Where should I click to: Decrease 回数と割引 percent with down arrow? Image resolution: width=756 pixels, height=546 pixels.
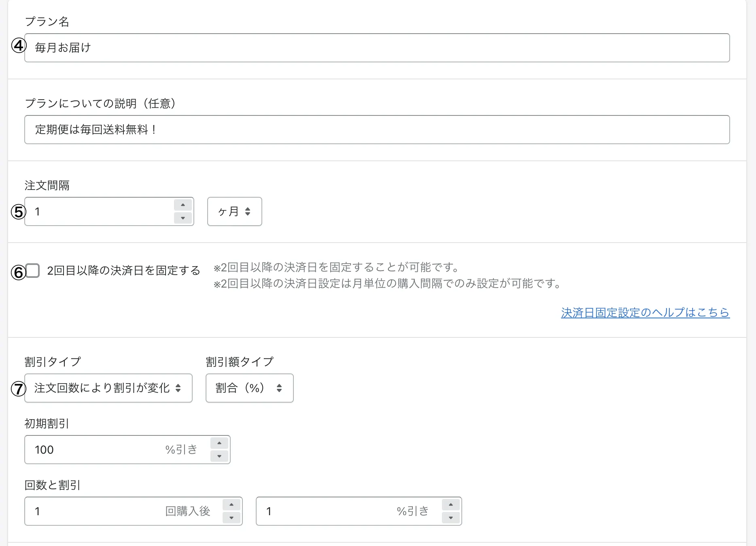[x=451, y=518]
